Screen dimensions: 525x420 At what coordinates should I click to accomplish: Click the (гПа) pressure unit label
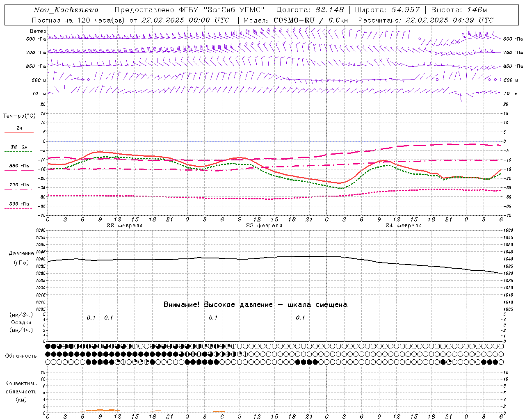tap(21, 263)
